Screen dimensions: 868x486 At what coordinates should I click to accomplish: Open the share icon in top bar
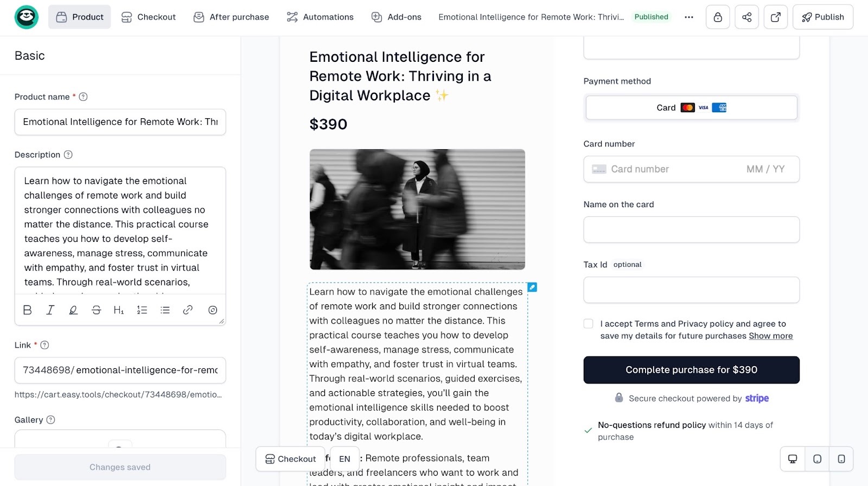(747, 17)
